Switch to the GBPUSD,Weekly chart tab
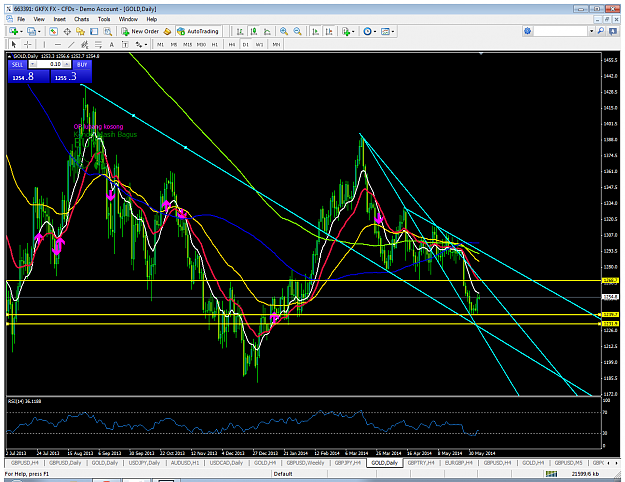The height and width of the screenshot is (482, 625). (x=305, y=463)
